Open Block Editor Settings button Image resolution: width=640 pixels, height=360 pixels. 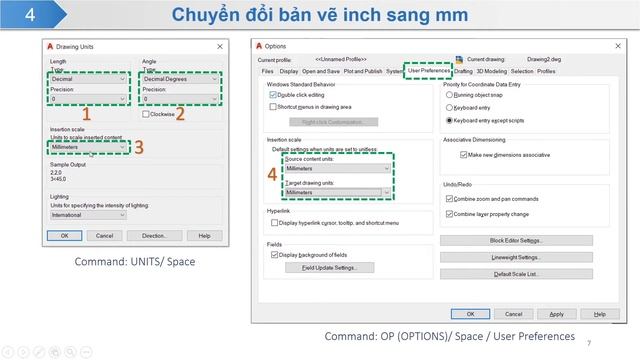(516, 240)
